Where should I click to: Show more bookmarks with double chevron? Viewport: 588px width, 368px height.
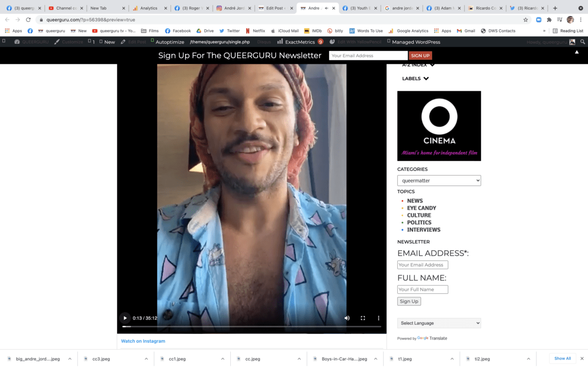544,31
